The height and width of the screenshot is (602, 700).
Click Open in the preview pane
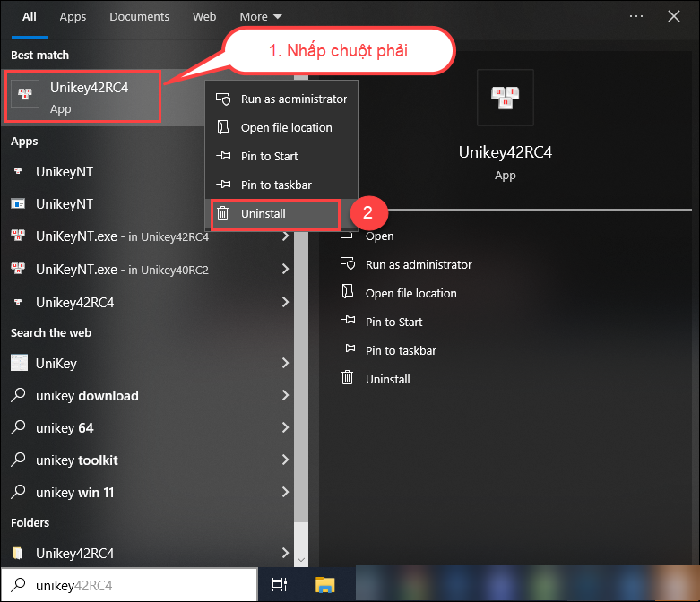(379, 236)
